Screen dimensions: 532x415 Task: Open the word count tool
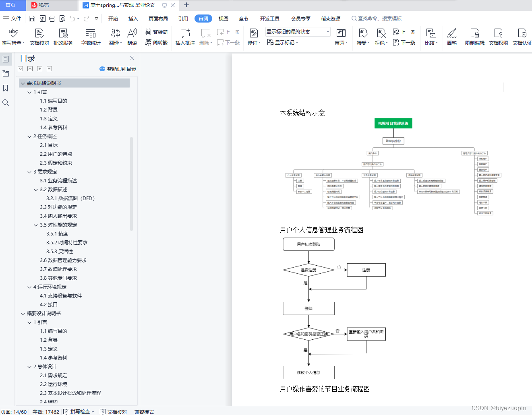click(91, 37)
